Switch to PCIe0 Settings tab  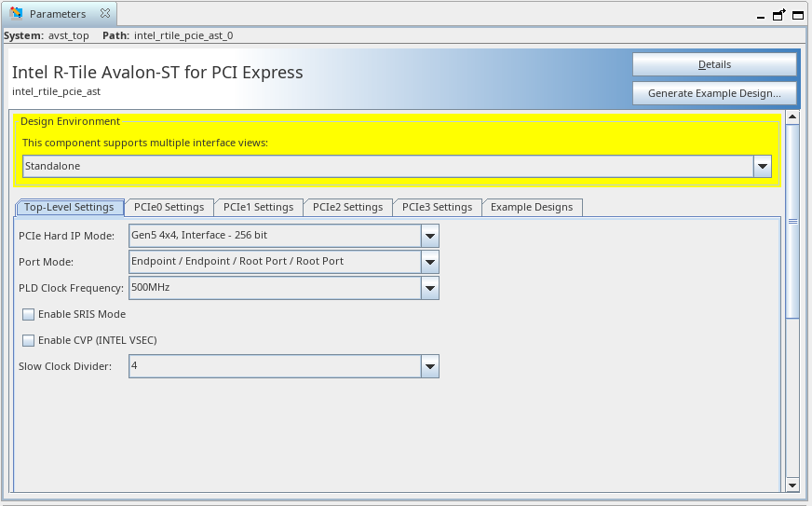coord(169,207)
